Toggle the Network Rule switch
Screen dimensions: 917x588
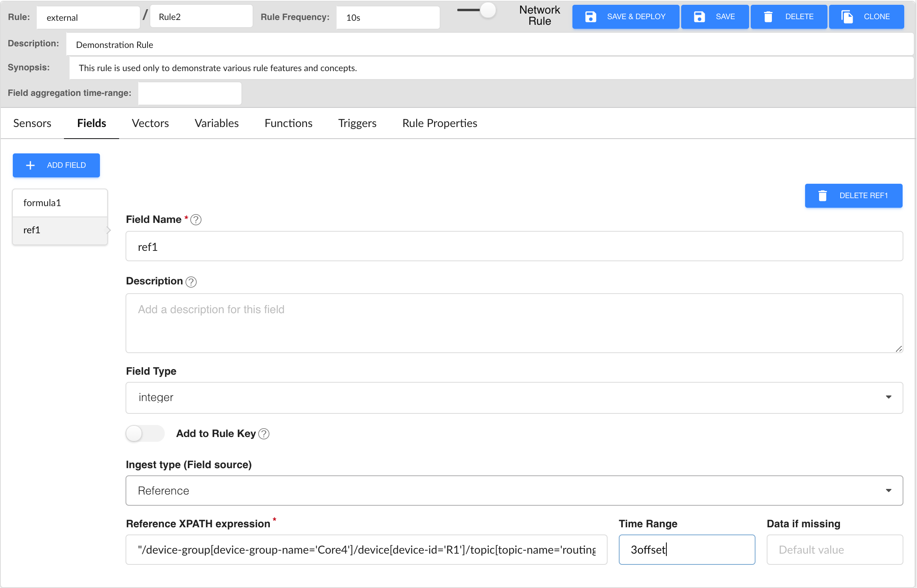(477, 10)
